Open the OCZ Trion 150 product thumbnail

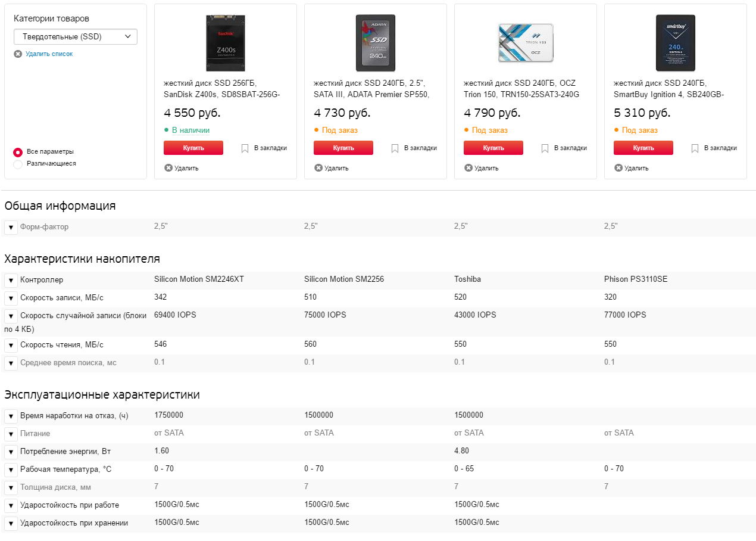(x=525, y=43)
